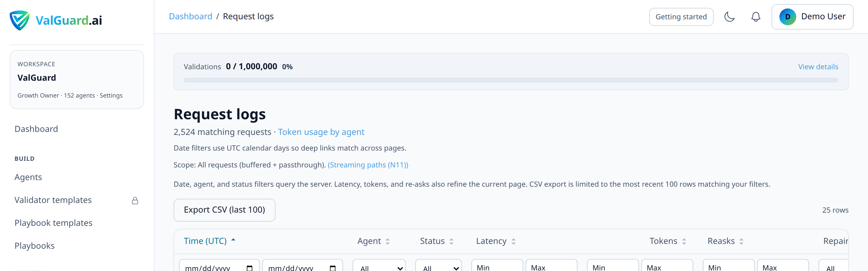This screenshot has height=271, width=868.
Task: Open Validator templates in sidebar
Action: click(x=53, y=200)
